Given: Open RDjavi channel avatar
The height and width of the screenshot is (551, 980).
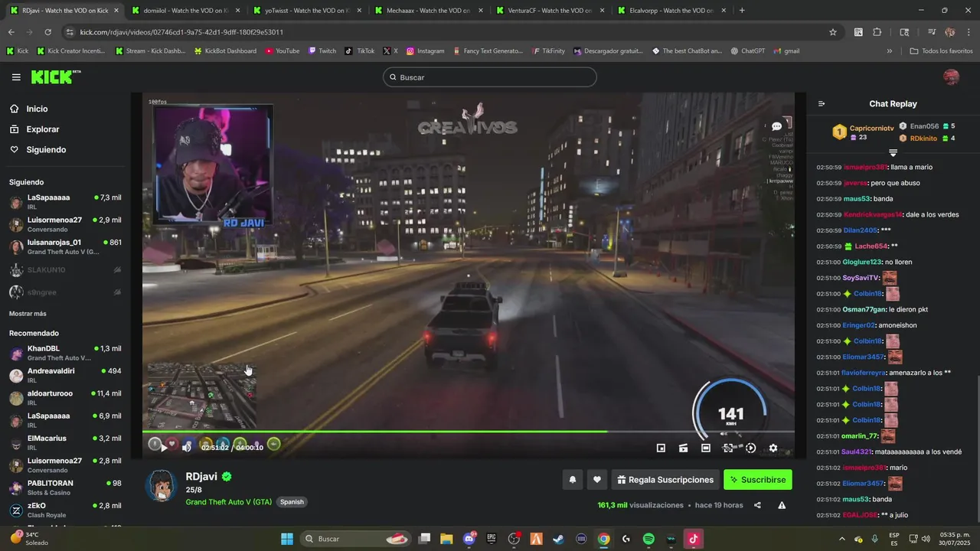Looking at the screenshot, I should 162,486.
